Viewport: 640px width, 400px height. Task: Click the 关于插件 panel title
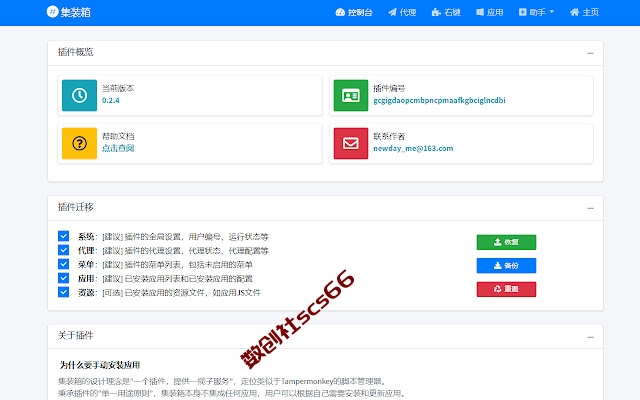(x=76, y=336)
